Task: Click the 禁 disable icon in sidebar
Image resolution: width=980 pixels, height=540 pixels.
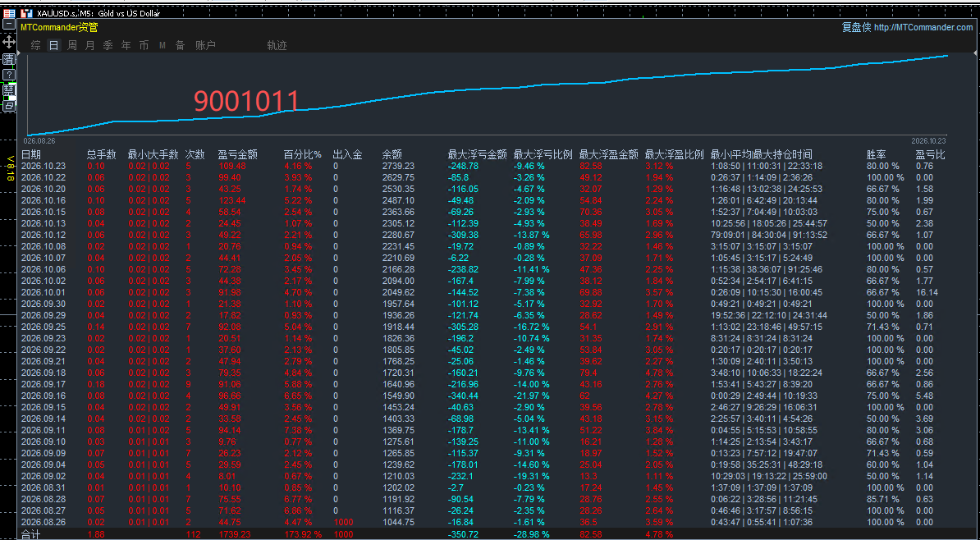Action: 9,90
